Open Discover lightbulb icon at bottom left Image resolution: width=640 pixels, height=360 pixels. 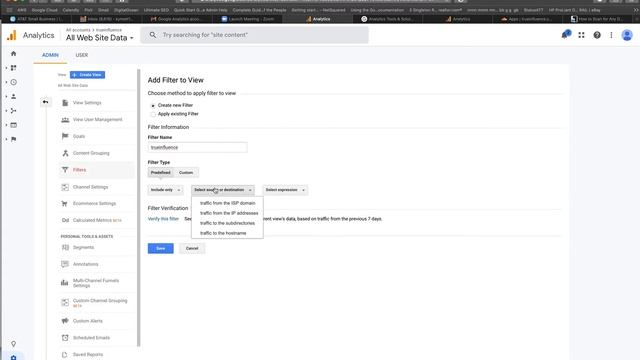click(13, 344)
